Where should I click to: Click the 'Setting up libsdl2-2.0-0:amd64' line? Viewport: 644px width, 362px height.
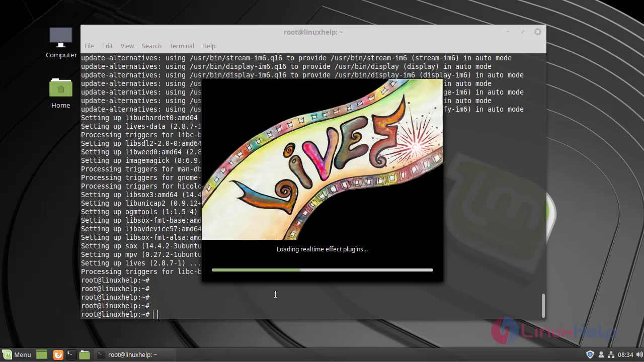point(141,143)
